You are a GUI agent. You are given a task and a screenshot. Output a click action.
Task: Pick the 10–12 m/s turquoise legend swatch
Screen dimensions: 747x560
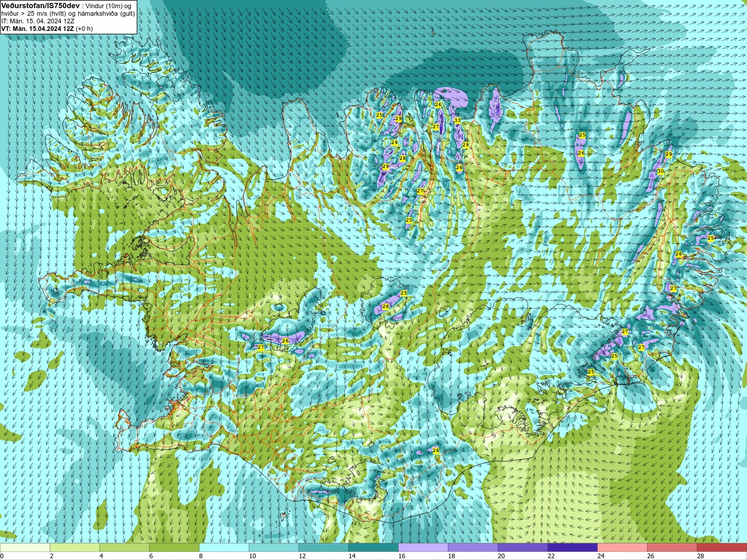(274, 548)
